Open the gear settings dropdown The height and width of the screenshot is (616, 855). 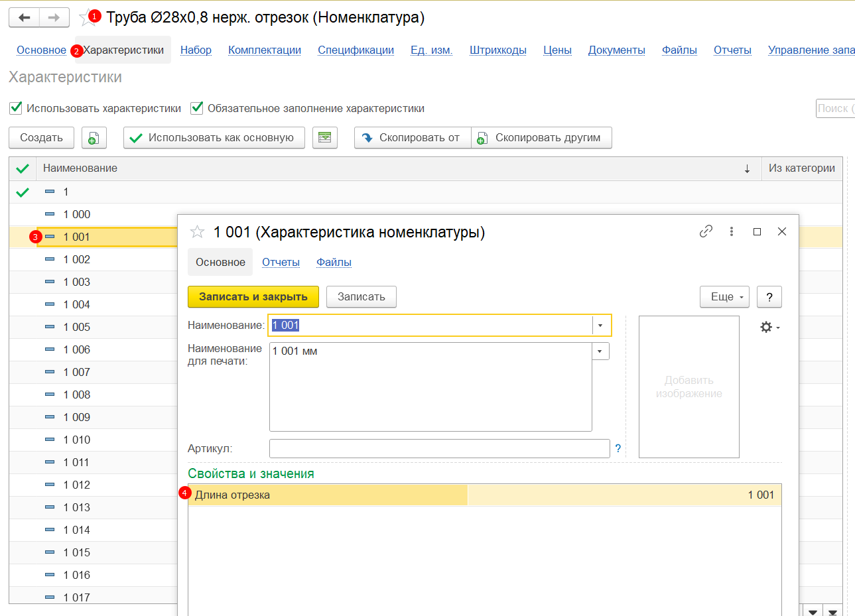(769, 328)
